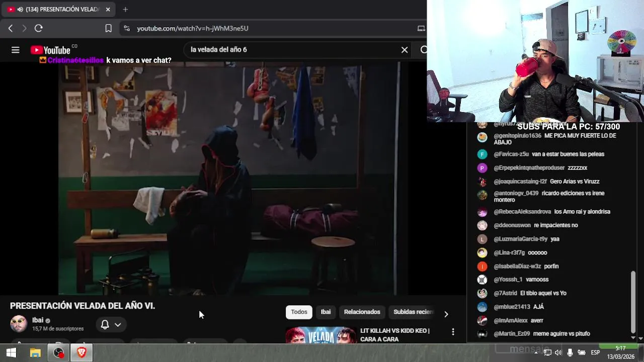The height and width of the screenshot is (362, 644).
Task: Click username @mblue21413 in chat
Action: coord(512,307)
